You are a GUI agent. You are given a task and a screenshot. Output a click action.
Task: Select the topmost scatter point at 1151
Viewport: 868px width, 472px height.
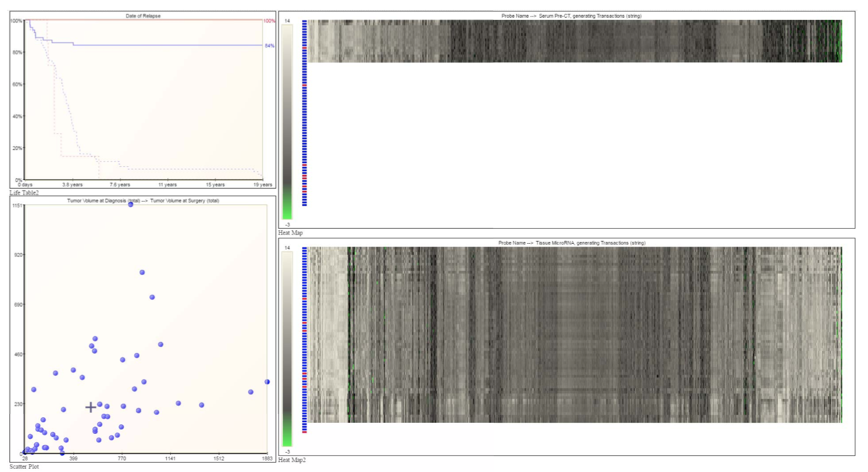(131, 204)
